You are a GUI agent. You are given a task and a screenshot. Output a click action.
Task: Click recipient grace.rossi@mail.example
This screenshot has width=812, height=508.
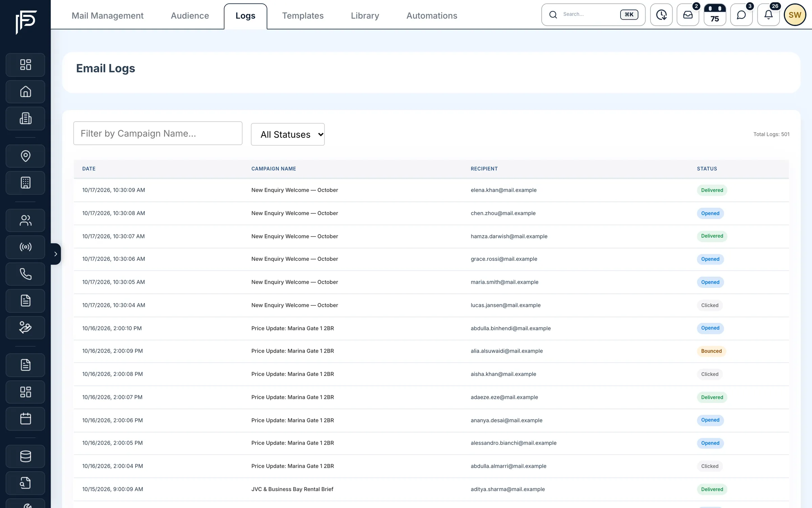[x=504, y=259]
